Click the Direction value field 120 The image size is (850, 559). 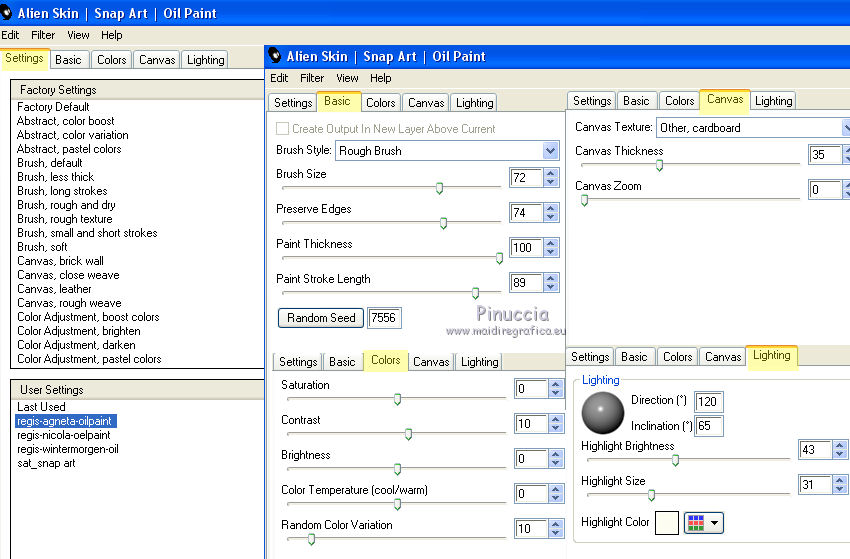point(708,402)
